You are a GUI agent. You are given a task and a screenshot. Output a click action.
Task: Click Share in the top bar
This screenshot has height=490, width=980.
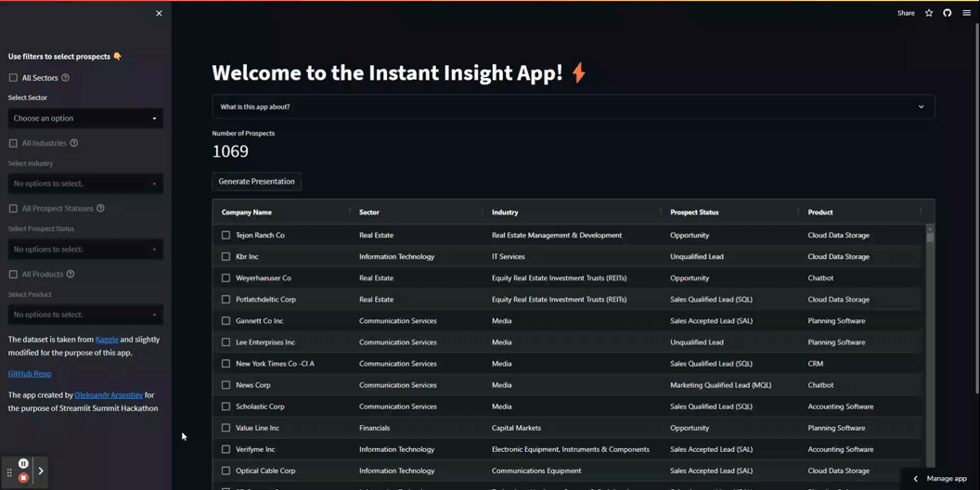pos(906,13)
